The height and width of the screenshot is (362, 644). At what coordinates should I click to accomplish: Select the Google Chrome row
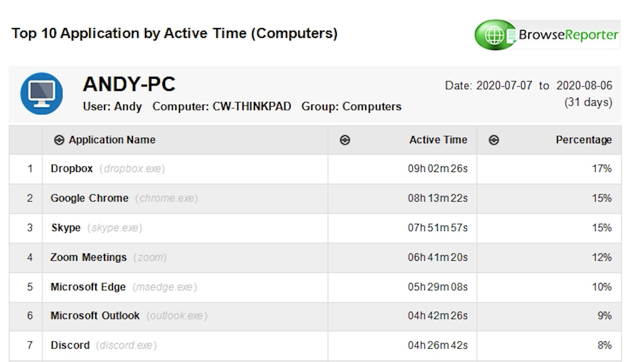[89, 198]
